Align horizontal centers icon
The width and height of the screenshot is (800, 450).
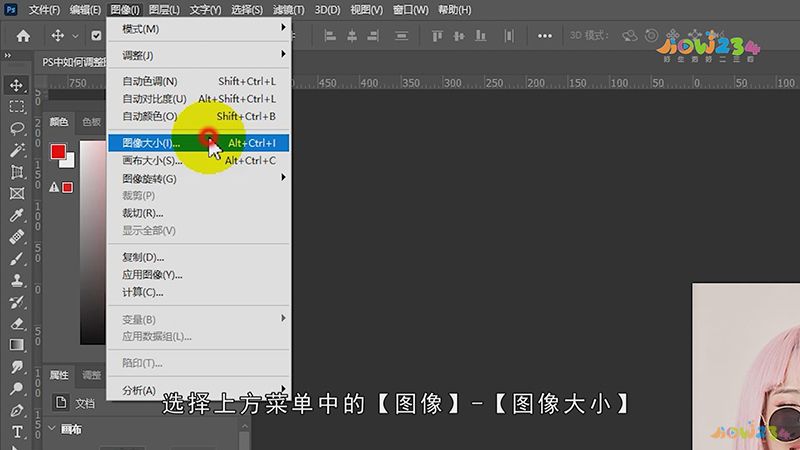352,36
